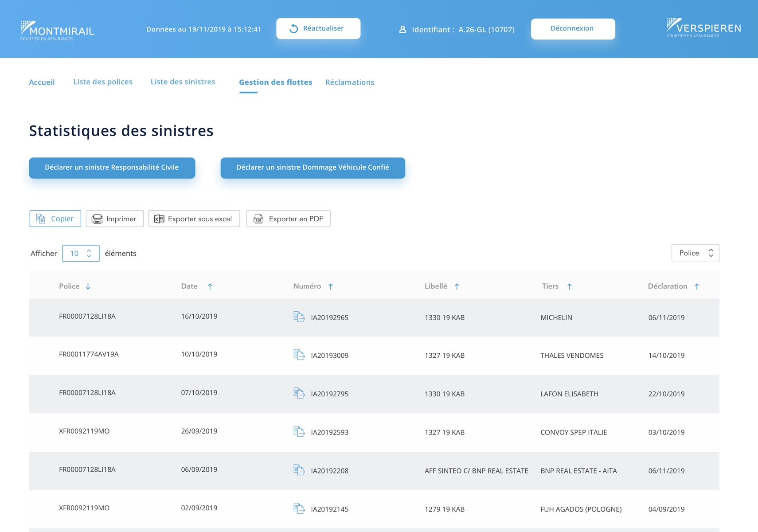
Task: Click the Verspieren logo
Action: [x=703, y=28]
